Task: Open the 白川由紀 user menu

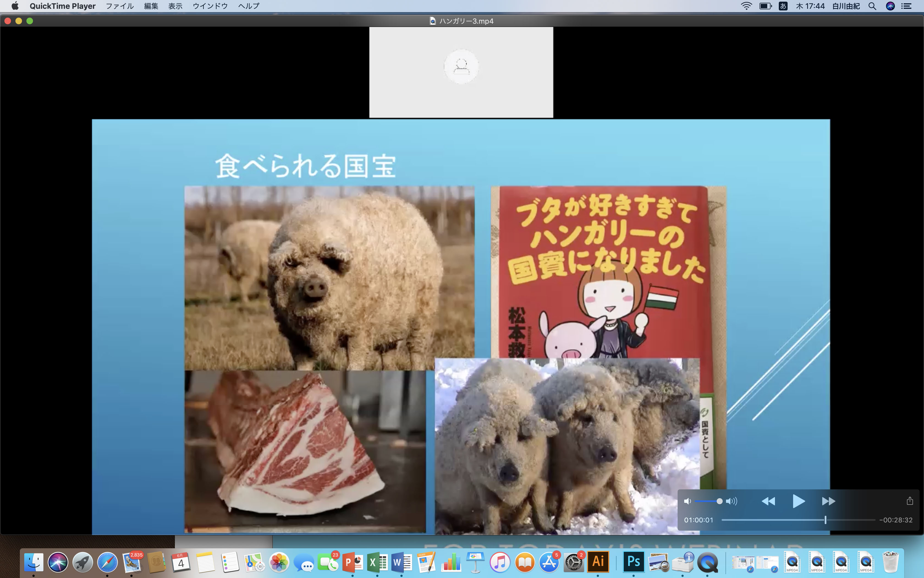Action: pyautogui.click(x=846, y=6)
